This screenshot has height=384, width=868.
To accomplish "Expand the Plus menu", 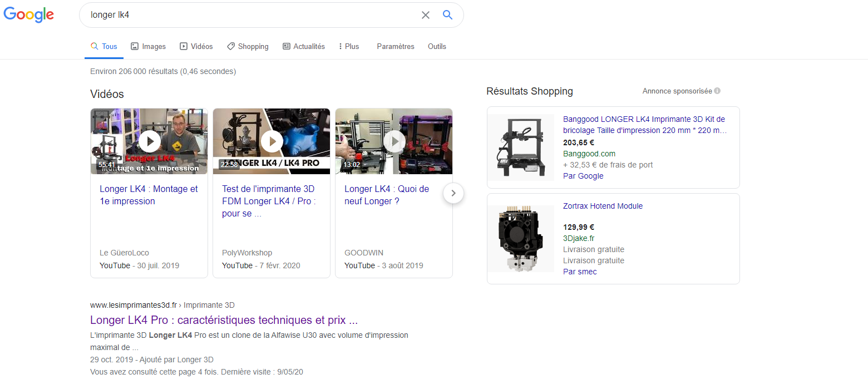I will [349, 47].
